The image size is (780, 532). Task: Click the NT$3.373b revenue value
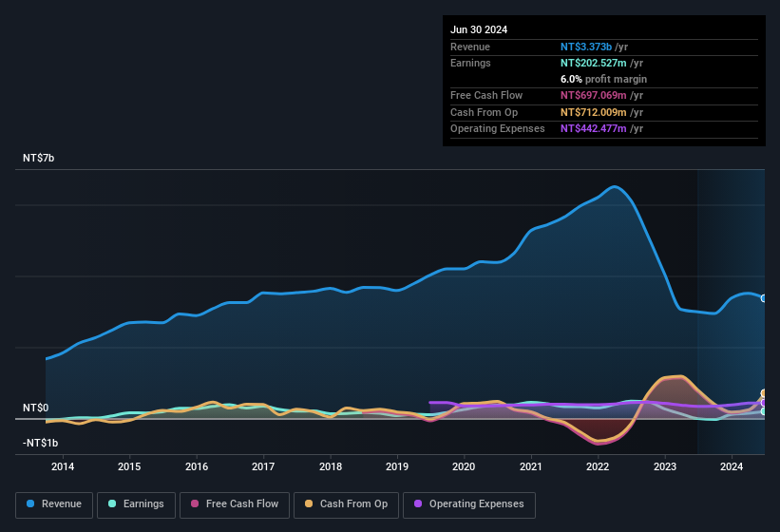click(586, 47)
